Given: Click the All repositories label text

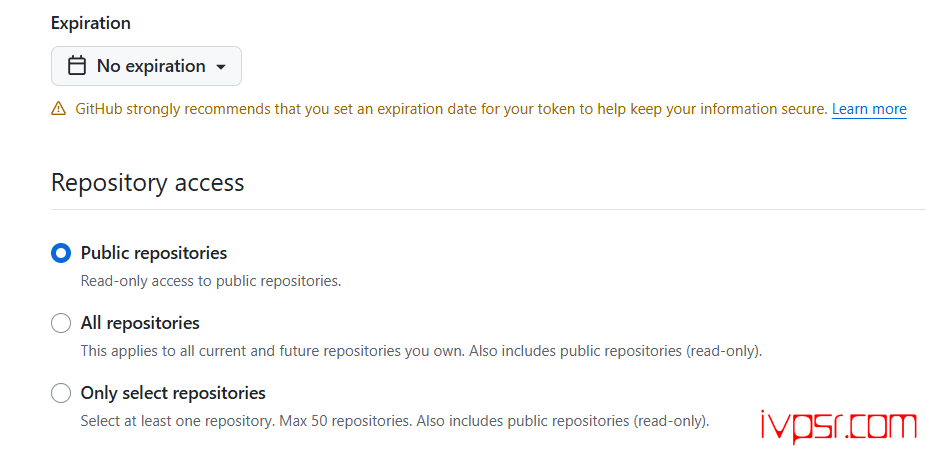Looking at the screenshot, I should [x=140, y=323].
